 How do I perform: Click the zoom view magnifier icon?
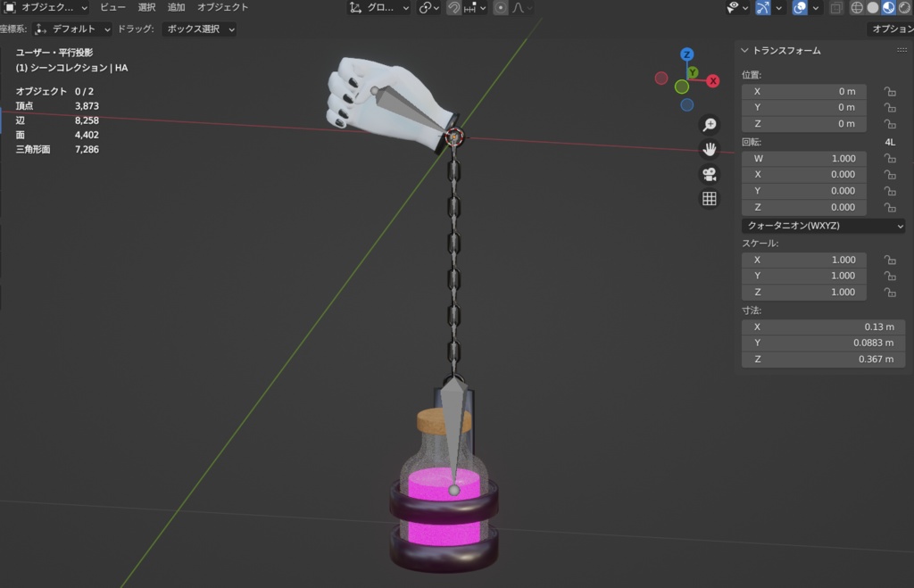coord(710,125)
